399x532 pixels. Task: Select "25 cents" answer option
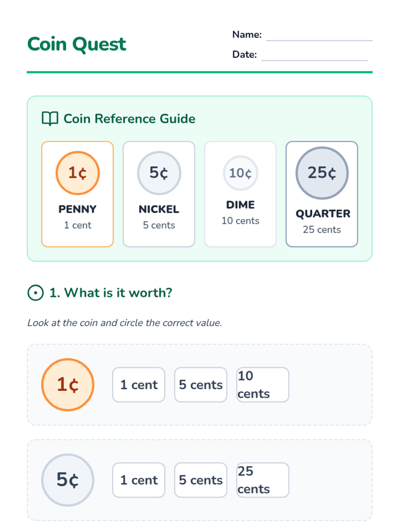coord(262,480)
